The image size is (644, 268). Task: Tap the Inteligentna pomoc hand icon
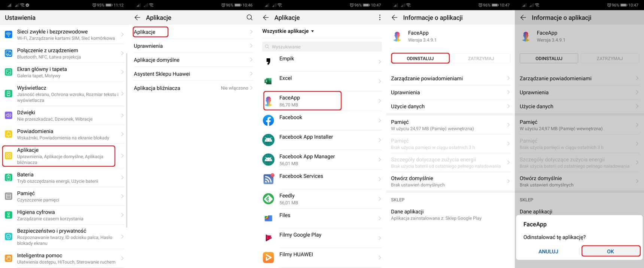coord(8,258)
